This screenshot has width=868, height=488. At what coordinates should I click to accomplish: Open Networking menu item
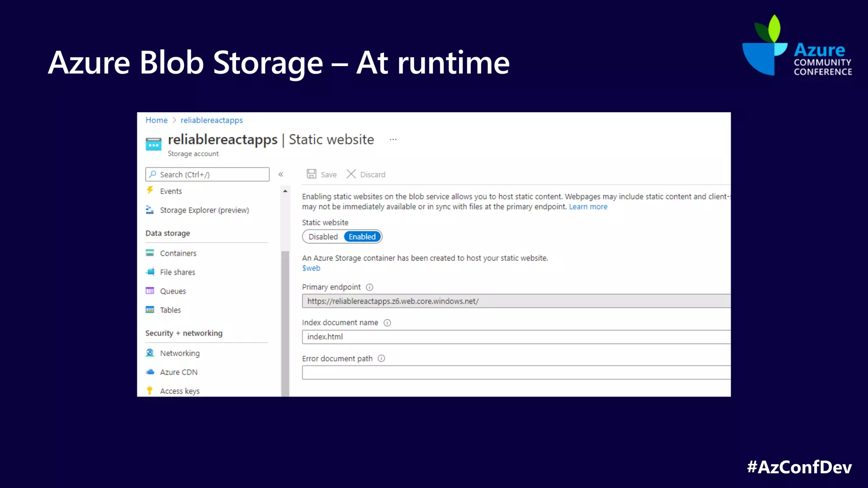180,353
